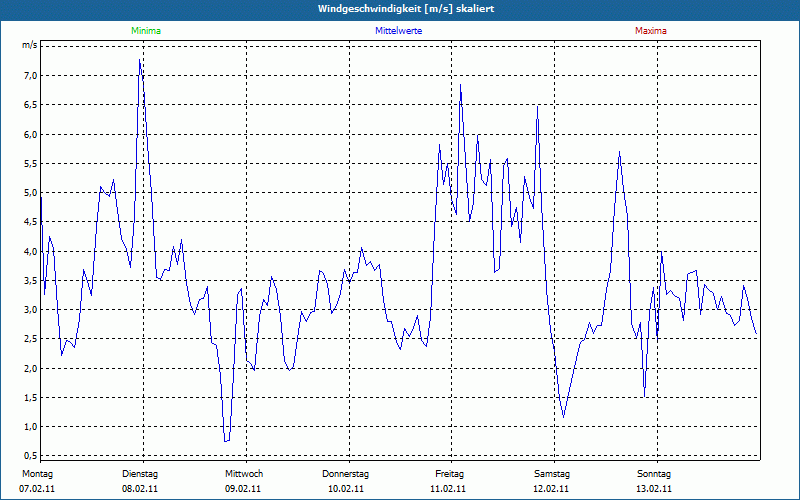Image resolution: width=800 pixels, height=500 pixels.
Task: Click the 1,5 y-axis value
Action: (x=30, y=397)
